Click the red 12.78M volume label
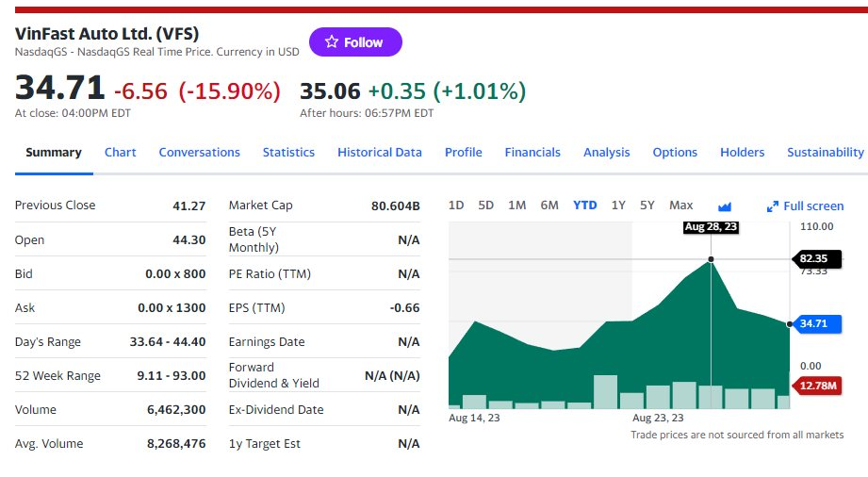868x477 pixels. (816, 385)
